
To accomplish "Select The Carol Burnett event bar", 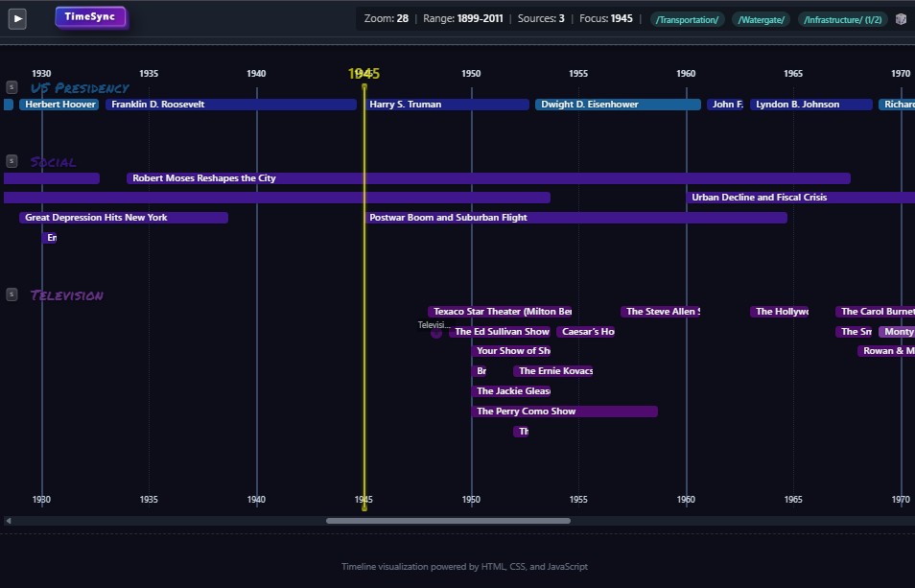I will pos(876,312).
